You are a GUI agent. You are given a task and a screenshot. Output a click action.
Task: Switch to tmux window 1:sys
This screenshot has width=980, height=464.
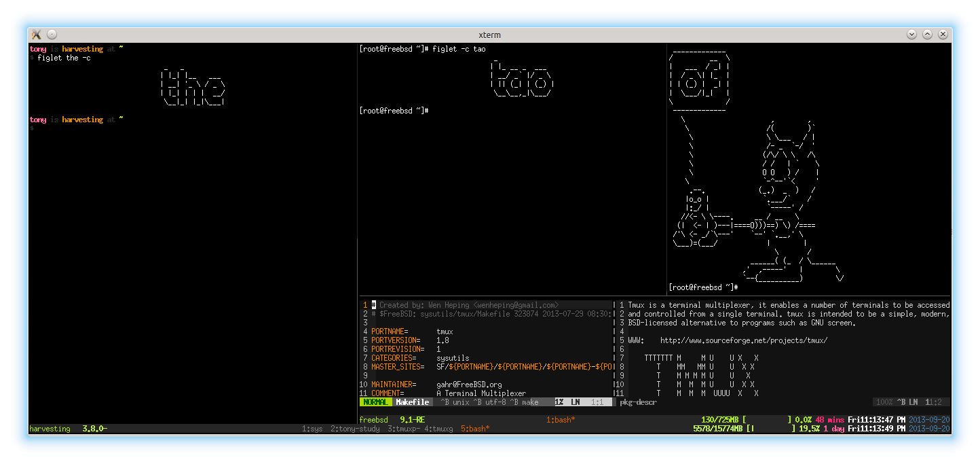pos(312,429)
